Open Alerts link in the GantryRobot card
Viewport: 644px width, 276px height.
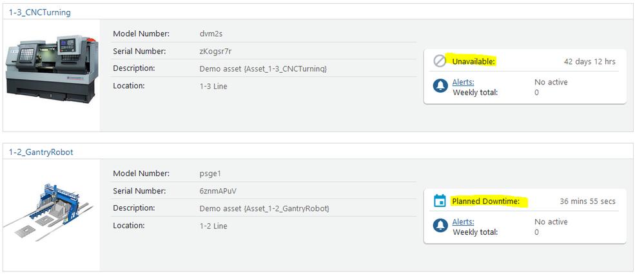pyautogui.click(x=463, y=222)
